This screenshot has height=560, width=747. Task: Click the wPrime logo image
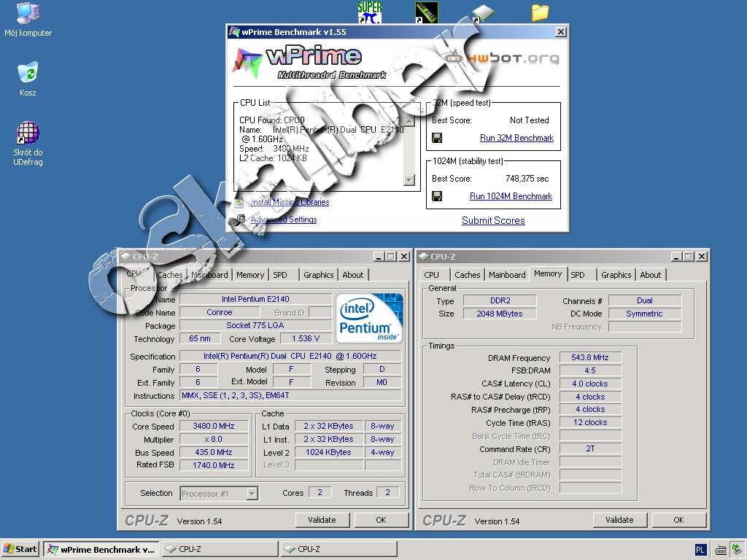coord(309,62)
